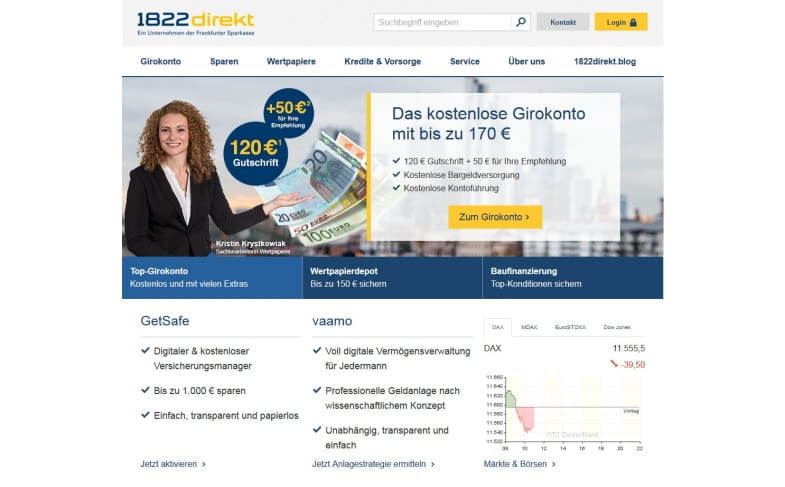Image resolution: width=785 pixels, height=487 pixels.
Task: Follow the Jetzt aktivieren link
Action: pyautogui.click(x=173, y=464)
